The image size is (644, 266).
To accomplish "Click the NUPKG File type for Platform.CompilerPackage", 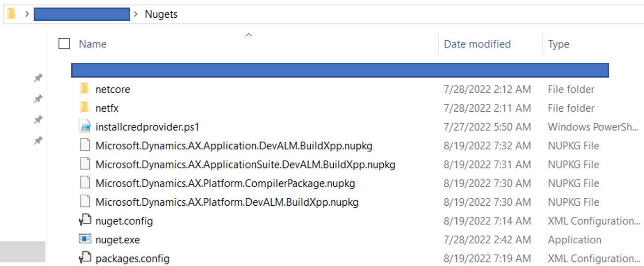I will [x=574, y=183].
